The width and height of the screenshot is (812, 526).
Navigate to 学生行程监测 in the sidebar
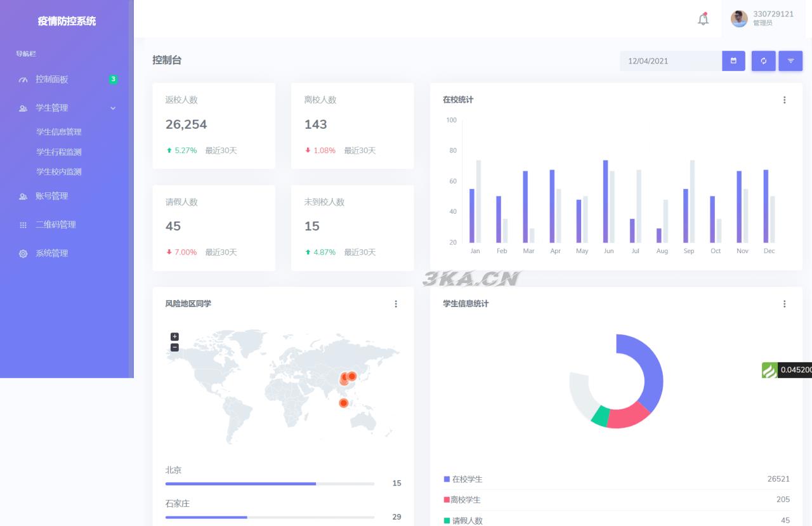pos(58,152)
